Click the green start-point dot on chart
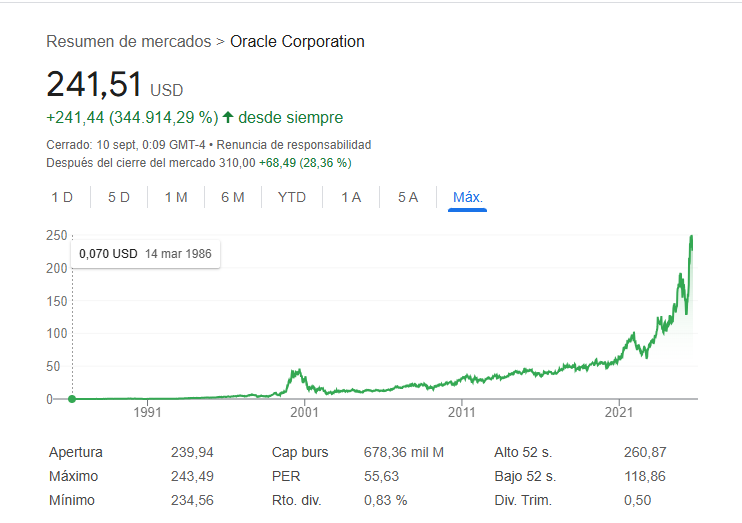Image resolution: width=742 pixels, height=523 pixels. tap(72, 399)
